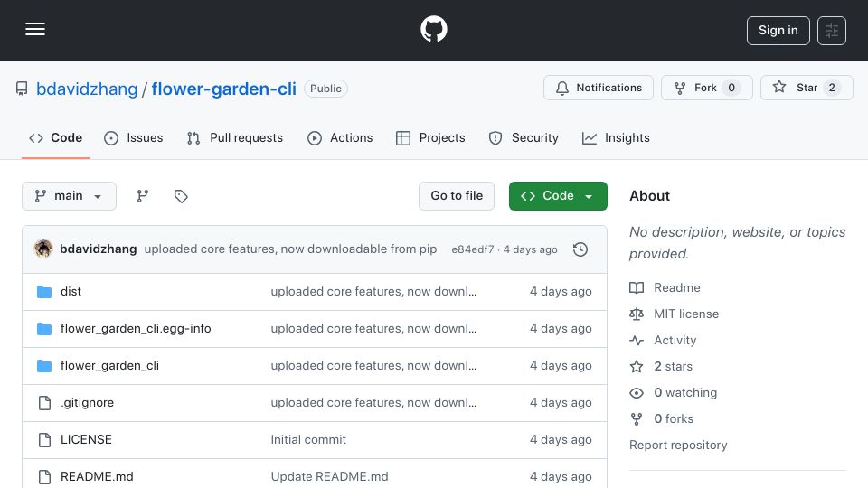This screenshot has width=868, height=488.
Task: View the 0 forks link
Action: click(x=674, y=418)
